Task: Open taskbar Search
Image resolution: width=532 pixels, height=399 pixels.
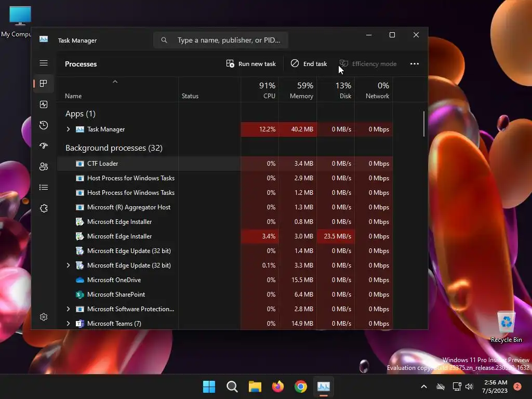Action: point(232,387)
